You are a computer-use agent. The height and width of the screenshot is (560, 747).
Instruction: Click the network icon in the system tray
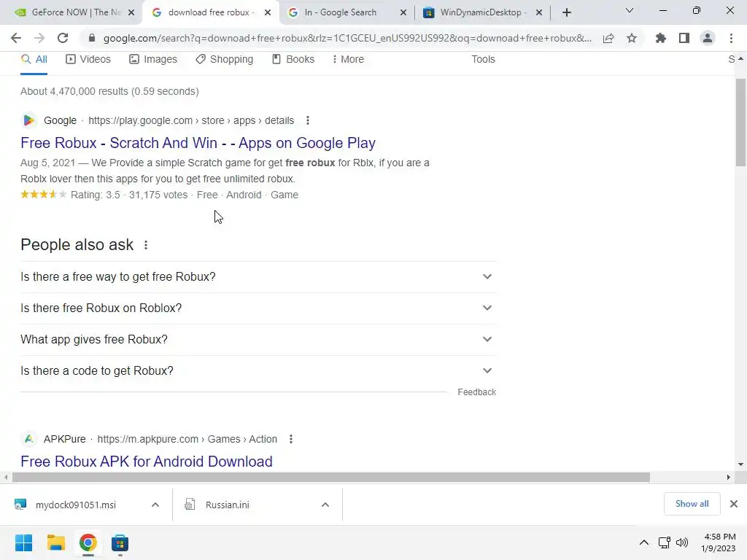(664, 542)
